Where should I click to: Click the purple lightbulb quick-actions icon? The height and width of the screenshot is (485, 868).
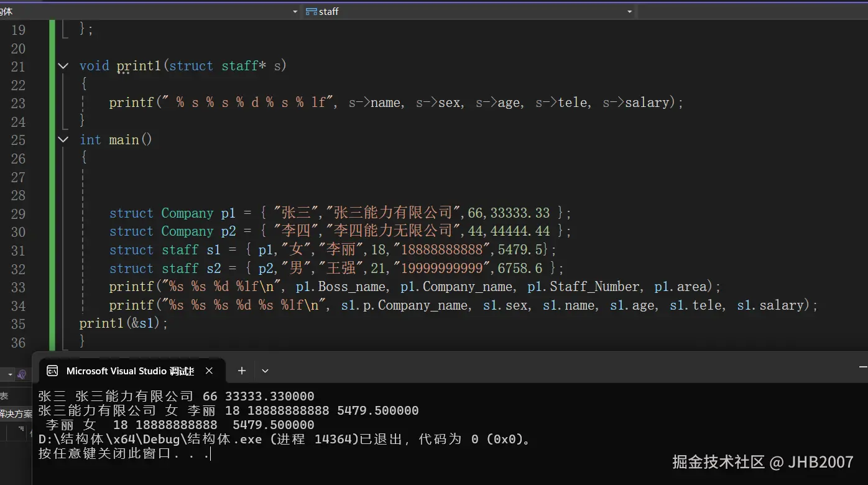point(22,374)
